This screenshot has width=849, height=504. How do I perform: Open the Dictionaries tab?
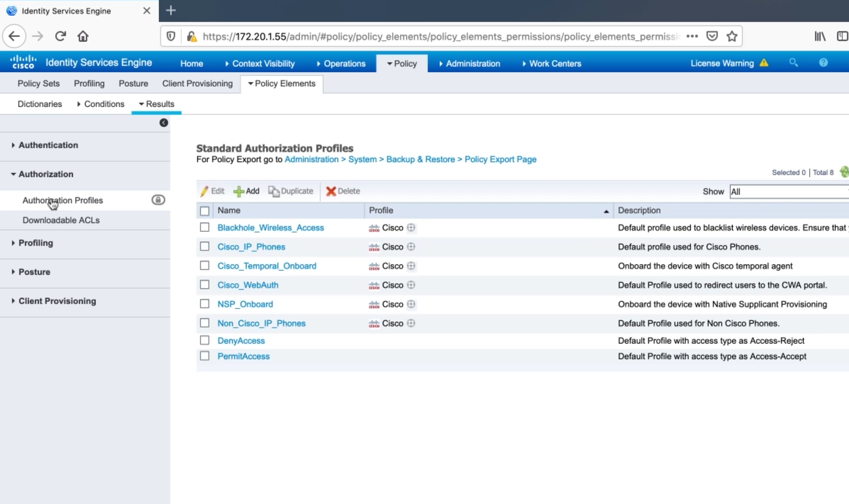[40, 104]
